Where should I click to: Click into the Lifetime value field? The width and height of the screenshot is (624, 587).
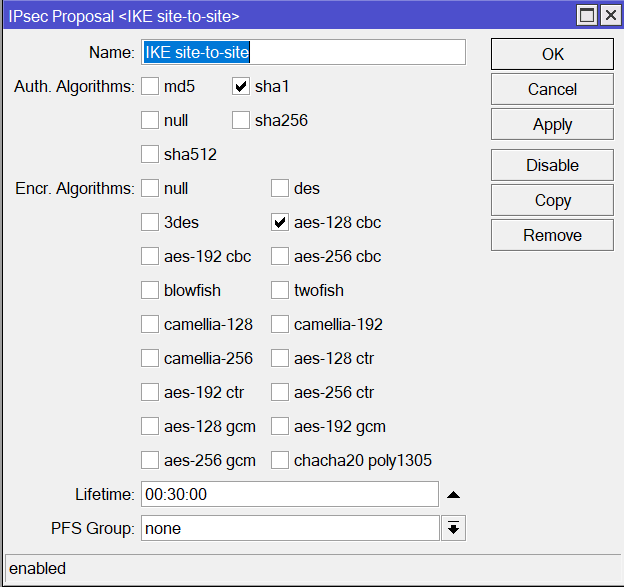(x=290, y=494)
